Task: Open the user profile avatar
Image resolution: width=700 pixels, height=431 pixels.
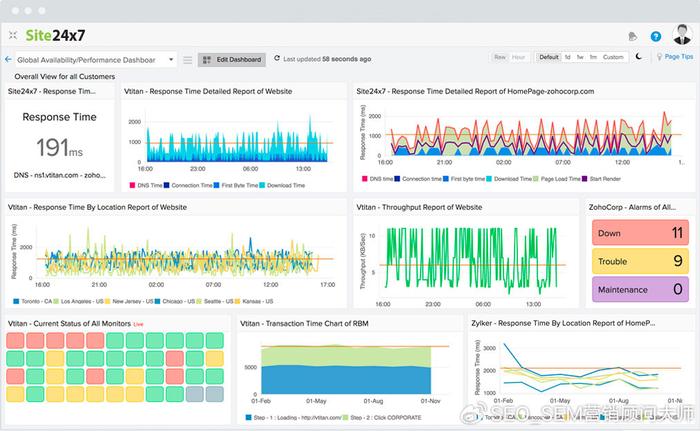Action: click(682, 35)
